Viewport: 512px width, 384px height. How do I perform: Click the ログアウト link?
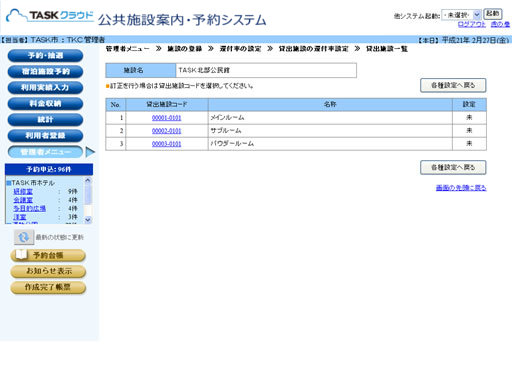(x=472, y=24)
